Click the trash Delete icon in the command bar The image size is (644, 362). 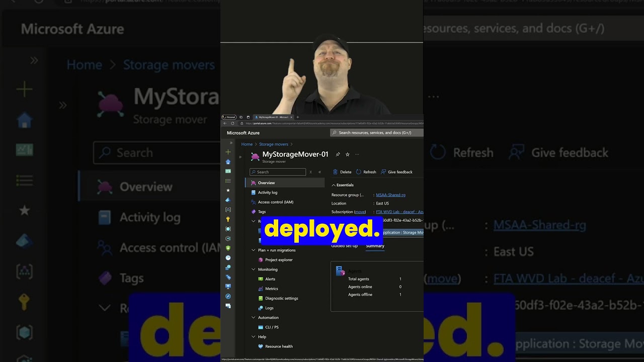pos(336,172)
